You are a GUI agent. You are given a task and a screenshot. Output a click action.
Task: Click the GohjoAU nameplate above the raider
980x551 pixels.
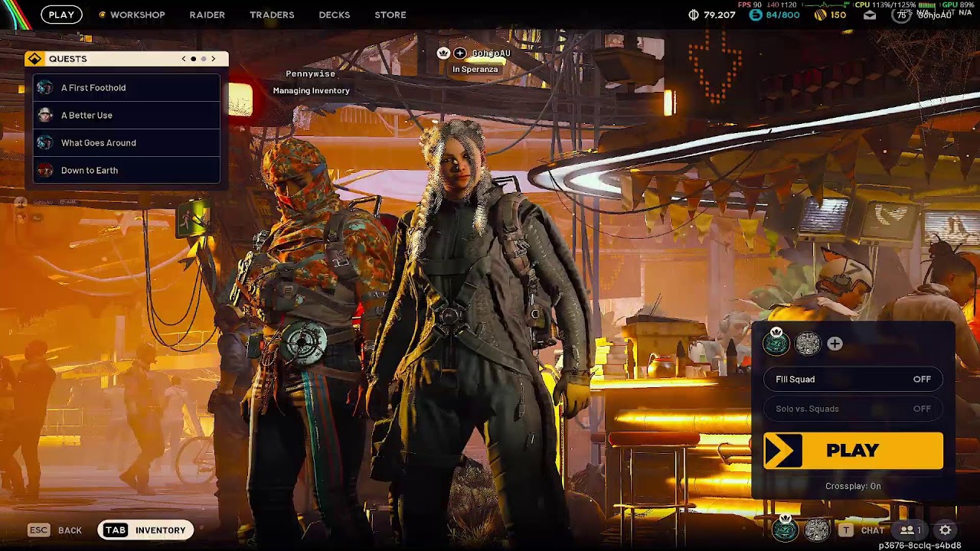click(491, 53)
